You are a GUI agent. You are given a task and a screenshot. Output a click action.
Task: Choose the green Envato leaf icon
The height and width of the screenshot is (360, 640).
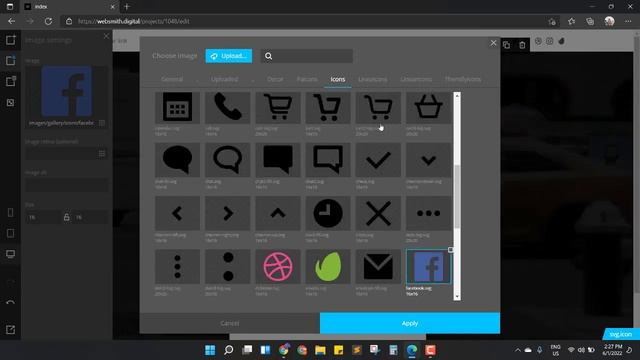pyautogui.click(x=328, y=267)
